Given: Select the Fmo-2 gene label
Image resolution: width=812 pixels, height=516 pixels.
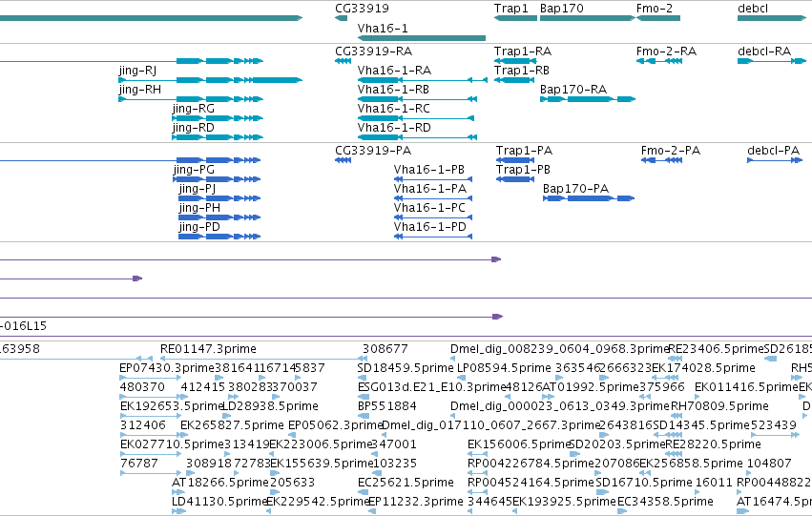Looking at the screenshot, I should coord(654,9).
